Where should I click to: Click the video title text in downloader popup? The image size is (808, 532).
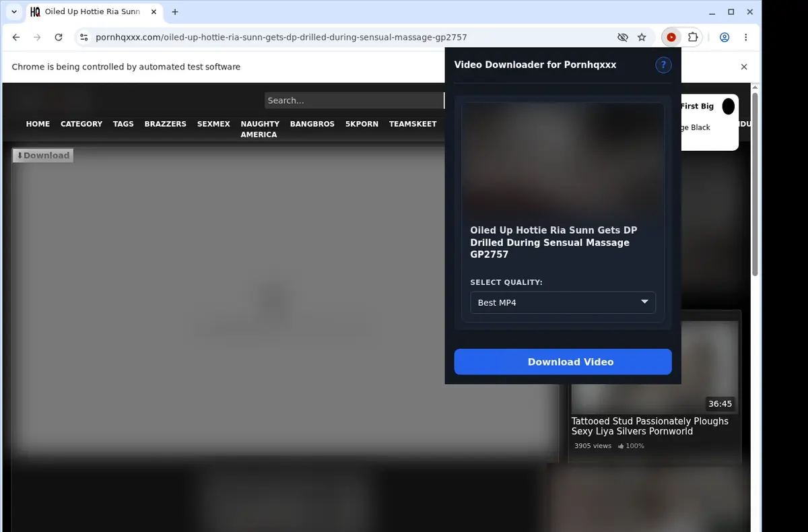tap(554, 242)
